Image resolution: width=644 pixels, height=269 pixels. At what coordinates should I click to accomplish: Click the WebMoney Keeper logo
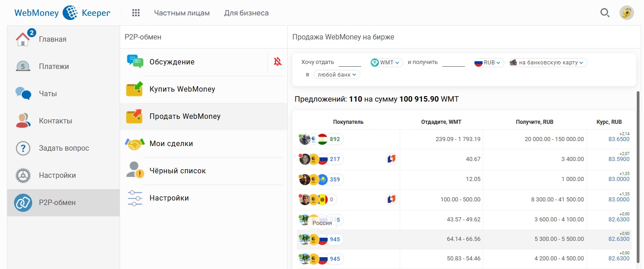click(x=63, y=13)
